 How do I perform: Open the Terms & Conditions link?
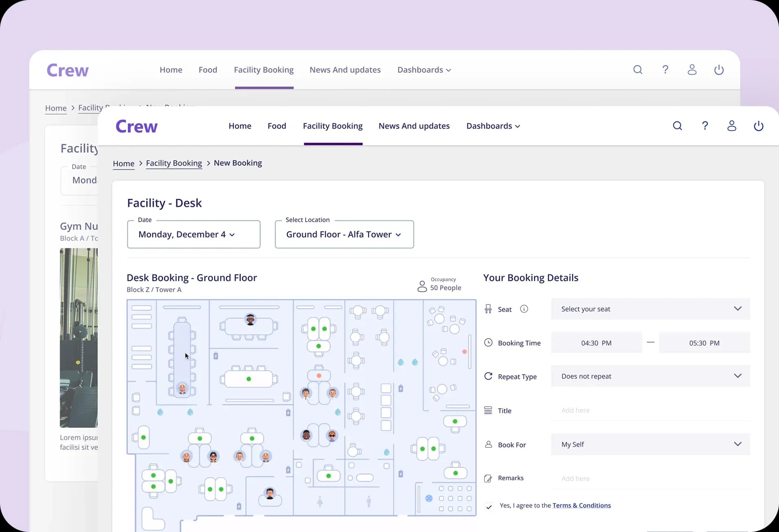coord(582,506)
